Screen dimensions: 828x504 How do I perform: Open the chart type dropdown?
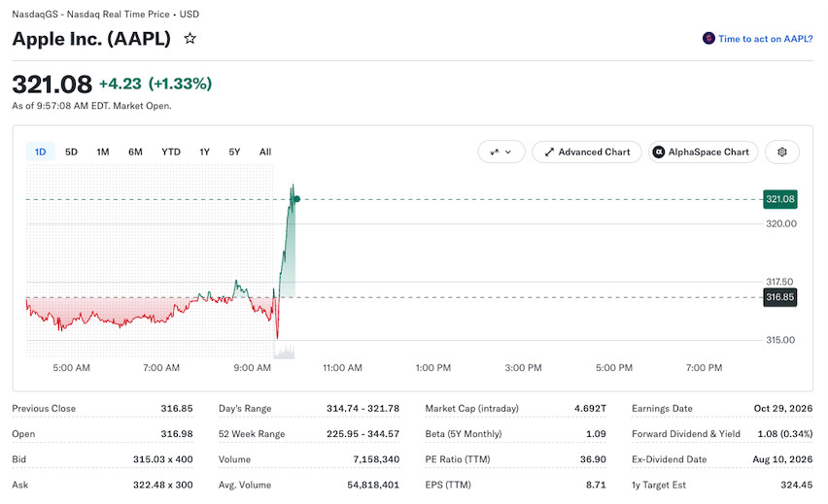click(x=501, y=152)
